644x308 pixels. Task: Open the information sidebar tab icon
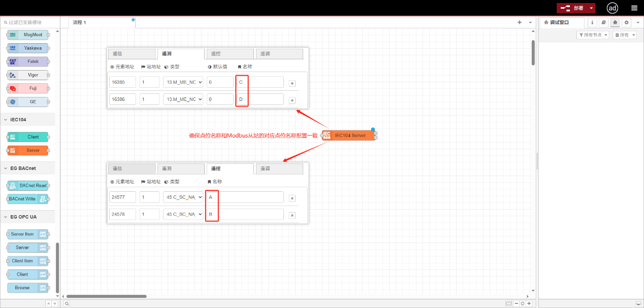point(592,22)
